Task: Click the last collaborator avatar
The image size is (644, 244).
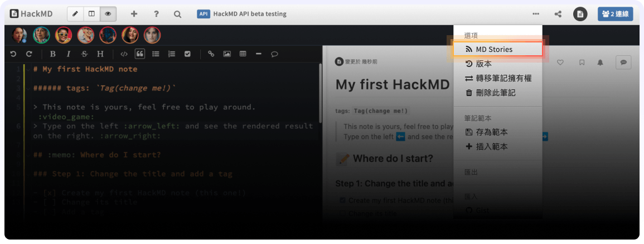Action: point(152,35)
